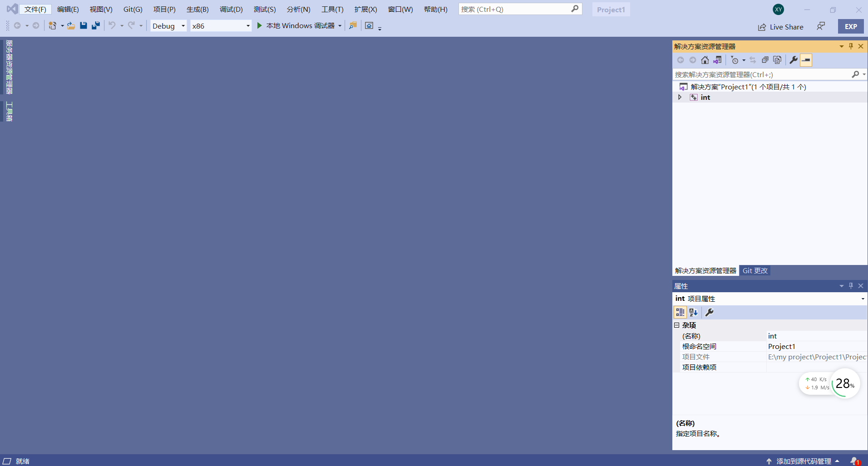Click the Open File folder icon

71,26
